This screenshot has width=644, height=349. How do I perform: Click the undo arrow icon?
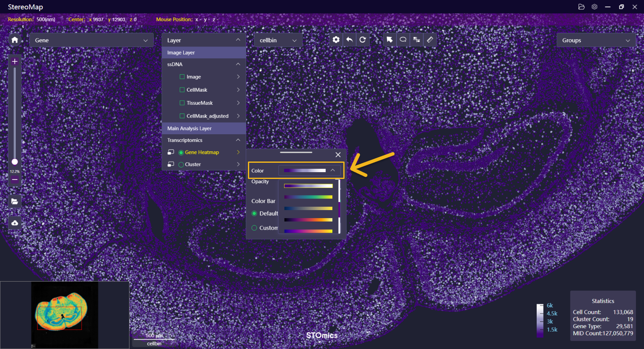(349, 40)
